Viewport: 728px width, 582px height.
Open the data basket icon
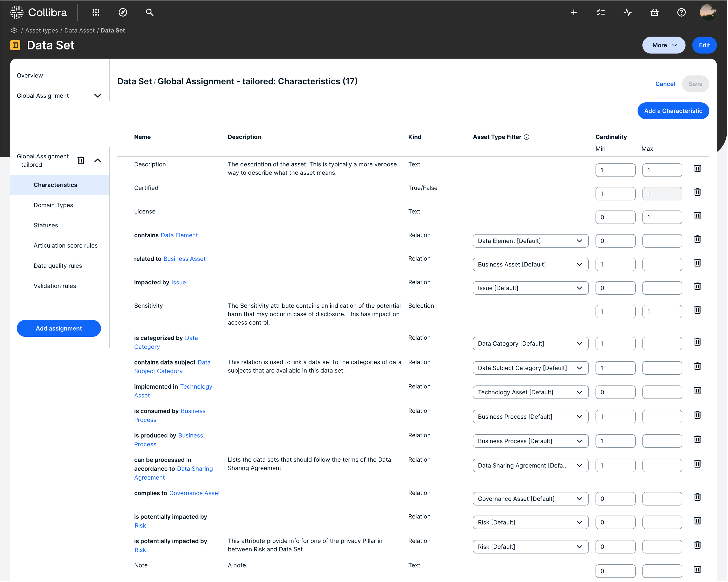(655, 12)
